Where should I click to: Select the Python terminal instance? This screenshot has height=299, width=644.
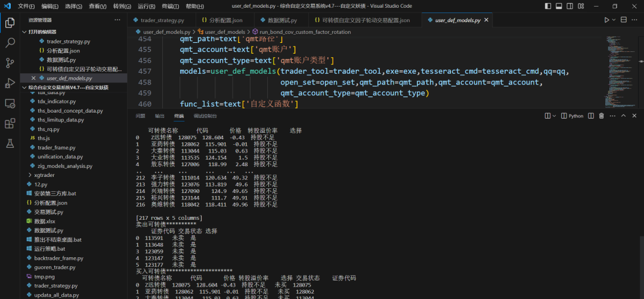click(572, 116)
